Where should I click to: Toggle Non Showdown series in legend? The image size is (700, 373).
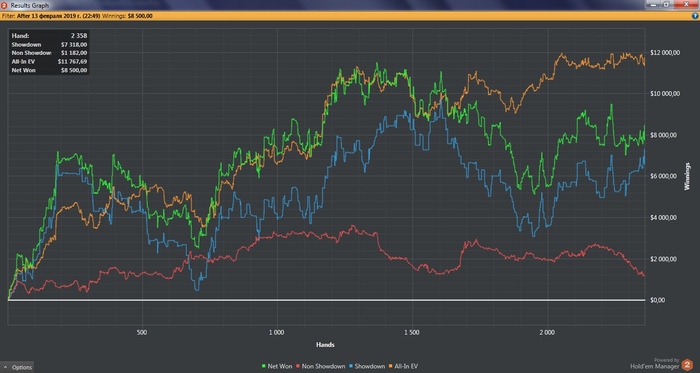pos(321,366)
